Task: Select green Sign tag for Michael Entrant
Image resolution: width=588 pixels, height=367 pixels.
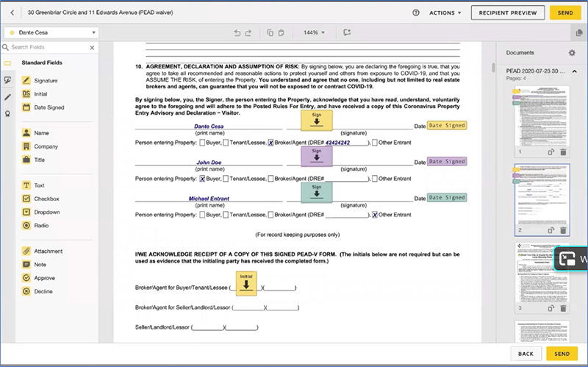Action: (x=317, y=192)
